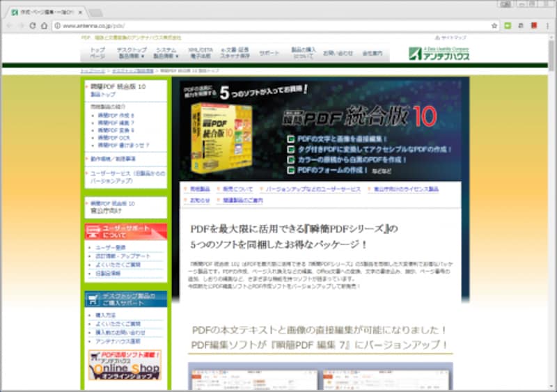This screenshot has height=392, width=557.
Task: Expand the デスクトップ製品情報 dropdown menu
Action: click(132, 53)
